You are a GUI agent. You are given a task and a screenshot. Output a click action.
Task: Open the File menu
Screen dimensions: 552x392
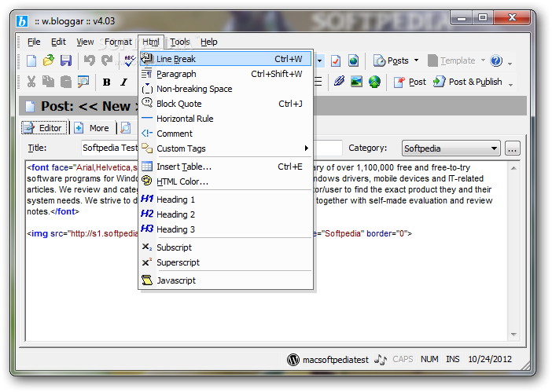[x=34, y=42]
